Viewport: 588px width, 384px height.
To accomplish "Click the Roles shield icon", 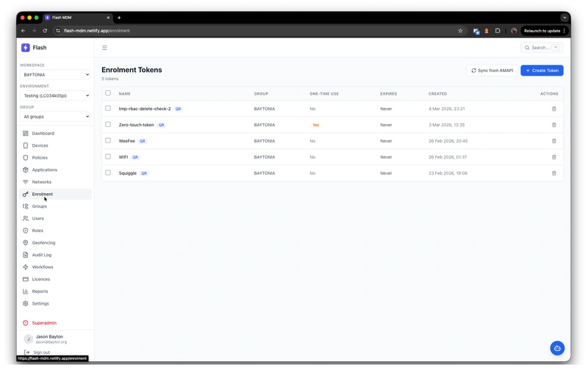I will click(26, 231).
